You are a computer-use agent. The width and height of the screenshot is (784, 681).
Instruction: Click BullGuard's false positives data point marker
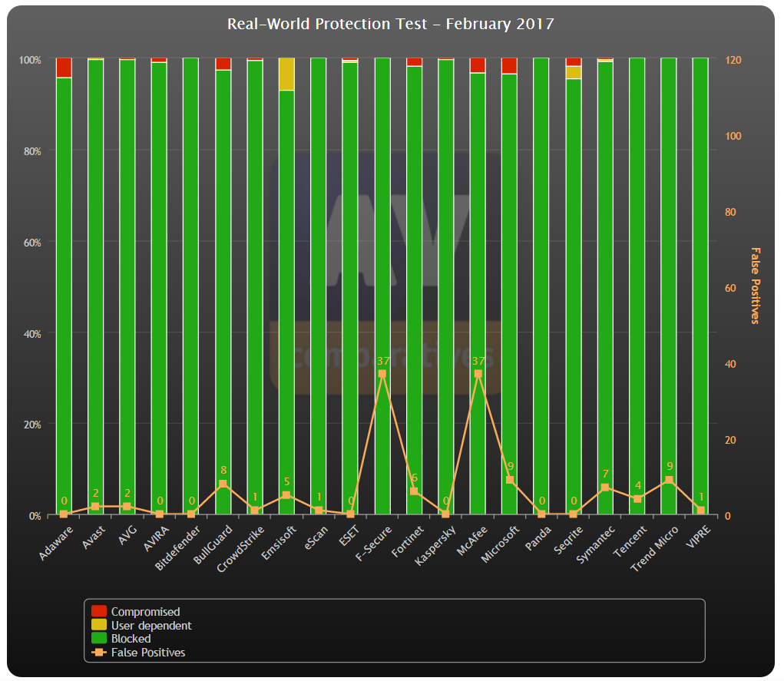coord(223,484)
